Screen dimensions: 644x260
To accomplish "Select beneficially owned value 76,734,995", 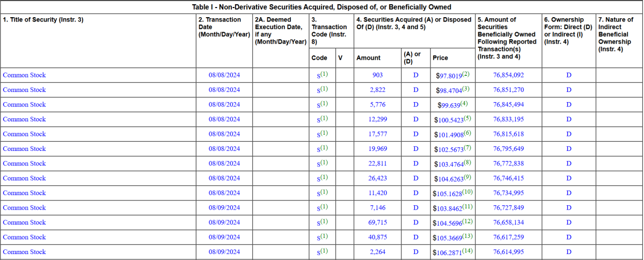I will (508, 193).
